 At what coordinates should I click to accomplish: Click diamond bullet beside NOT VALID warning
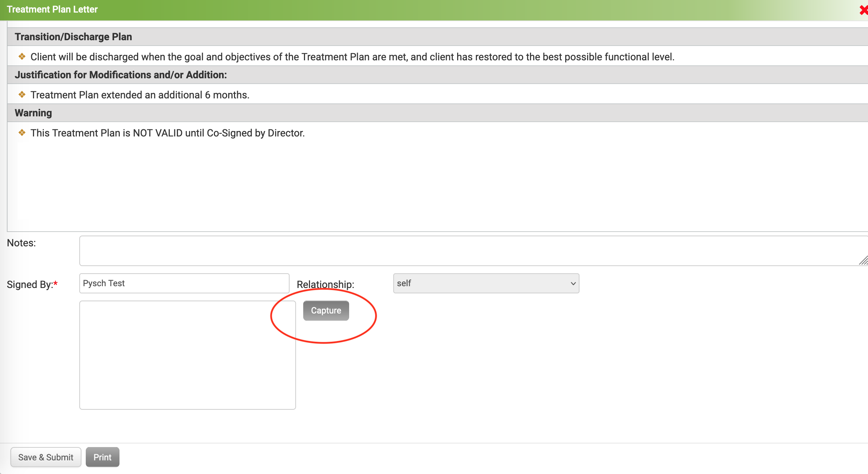[x=22, y=133]
